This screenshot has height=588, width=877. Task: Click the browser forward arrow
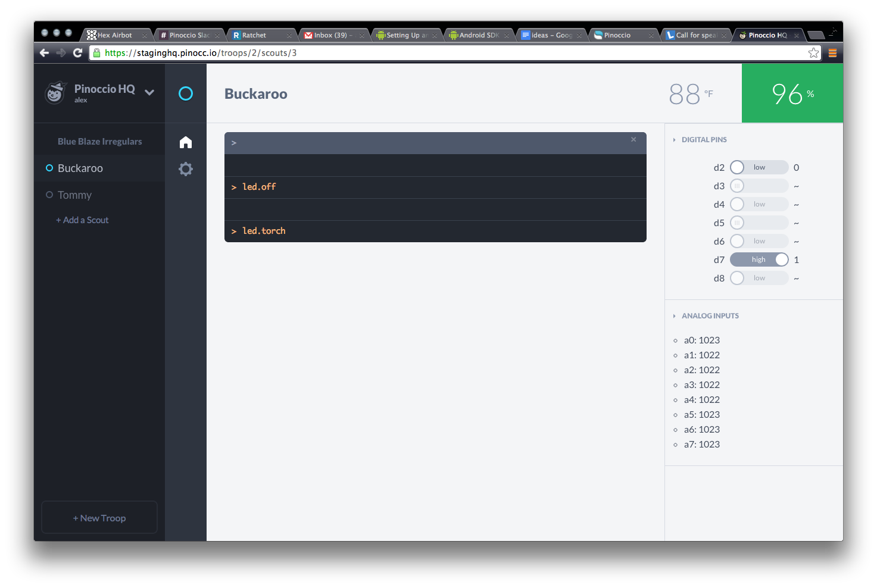61,53
